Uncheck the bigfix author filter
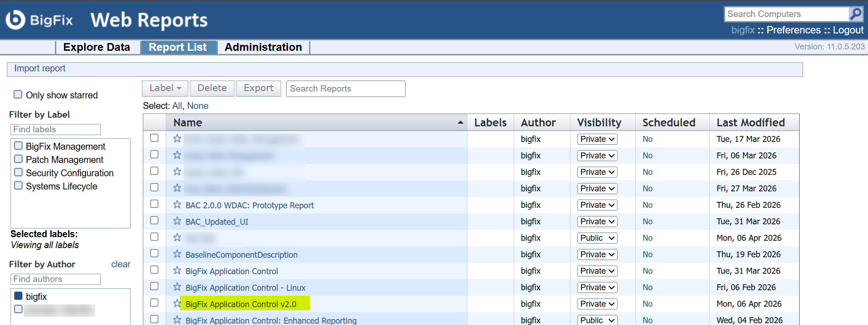868x325 pixels. coord(18,296)
